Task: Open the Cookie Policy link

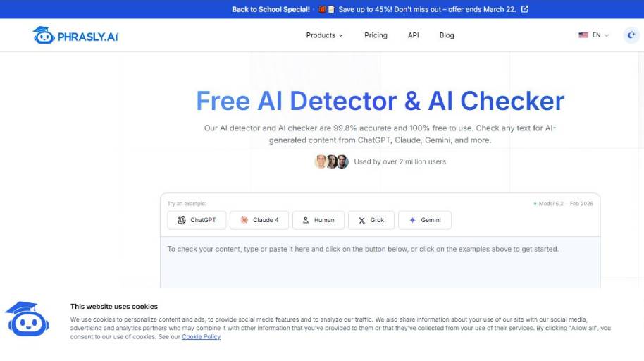Action: tap(201, 337)
